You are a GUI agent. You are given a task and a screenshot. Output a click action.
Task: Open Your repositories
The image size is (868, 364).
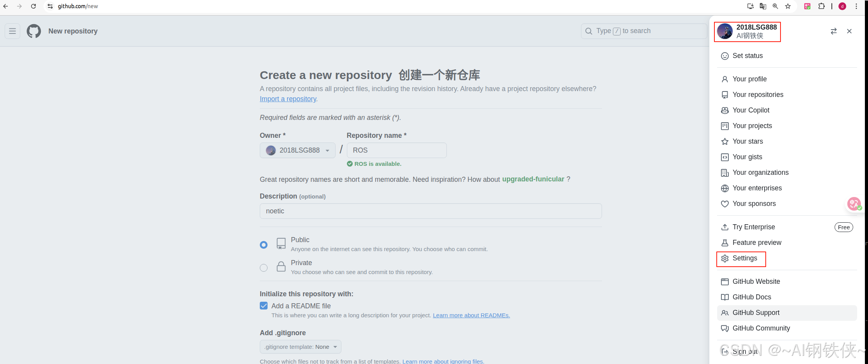pyautogui.click(x=787, y=95)
